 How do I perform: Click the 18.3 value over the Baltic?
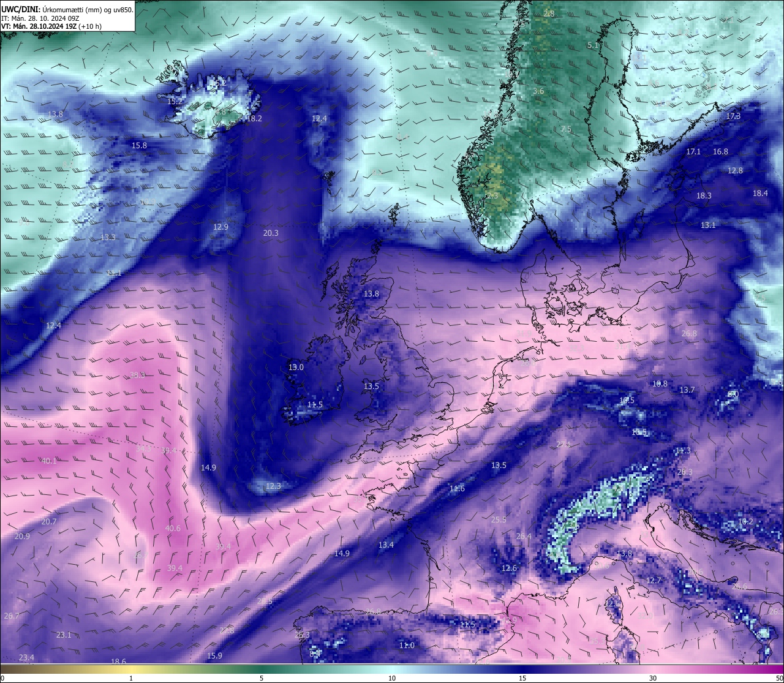(704, 195)
